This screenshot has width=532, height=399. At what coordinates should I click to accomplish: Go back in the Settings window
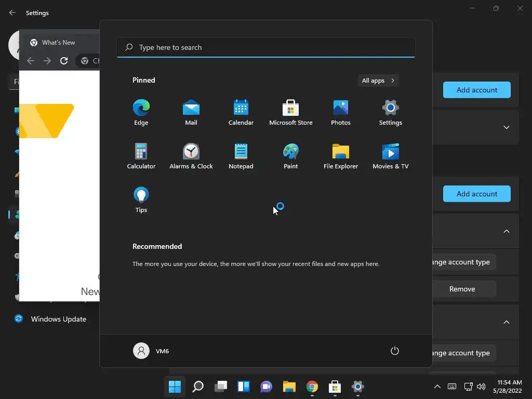pyautogui.click(x=12, y=12)
